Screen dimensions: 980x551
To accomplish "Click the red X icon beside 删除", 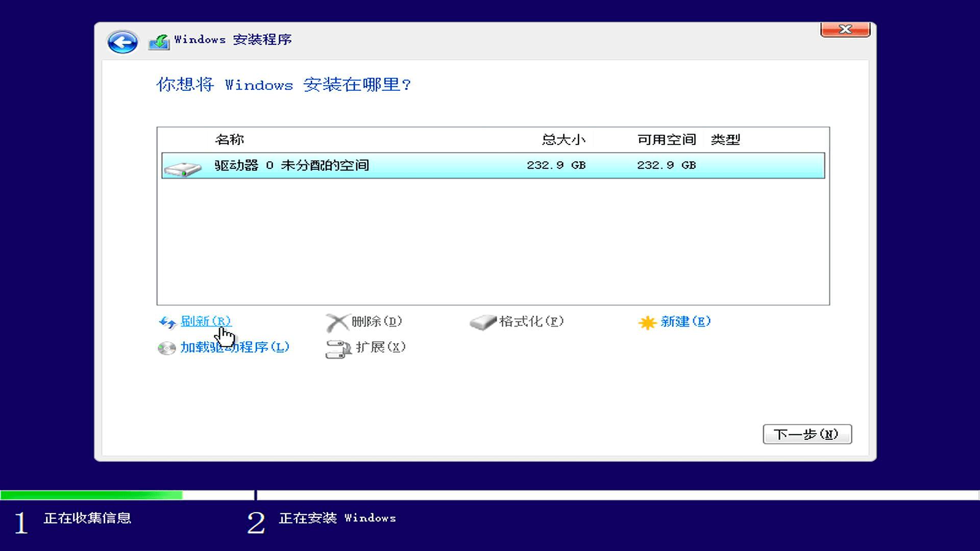I will [x=336, y=321].
